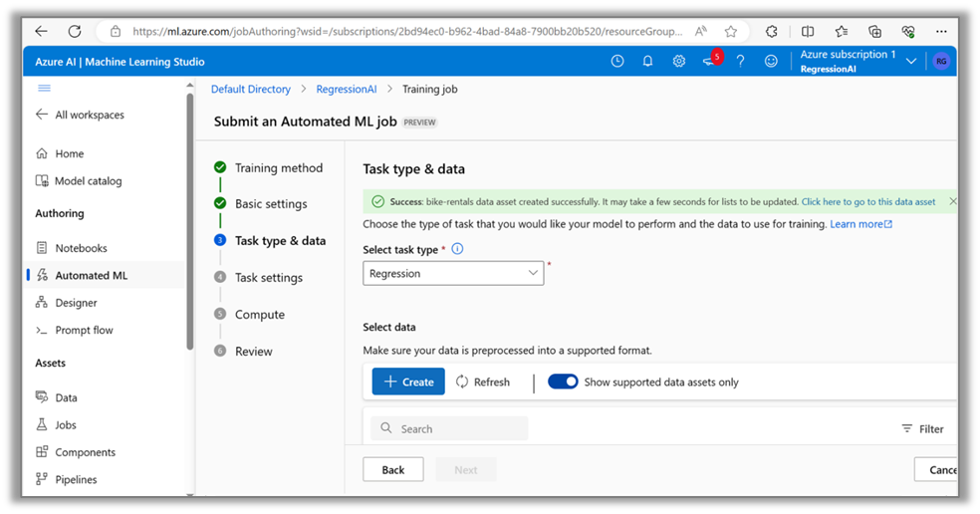
Task: Refresh the data asset list
Action: [482, 382]
